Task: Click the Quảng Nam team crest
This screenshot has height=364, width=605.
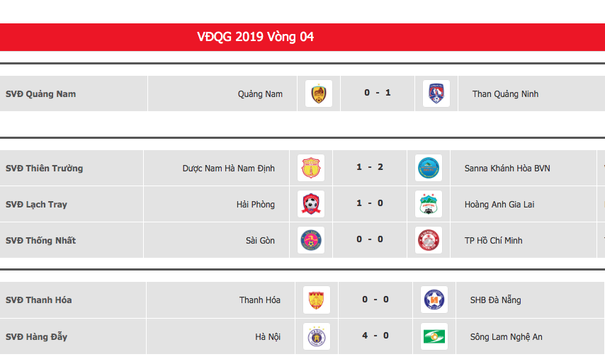Action: (x=319, y=93)
